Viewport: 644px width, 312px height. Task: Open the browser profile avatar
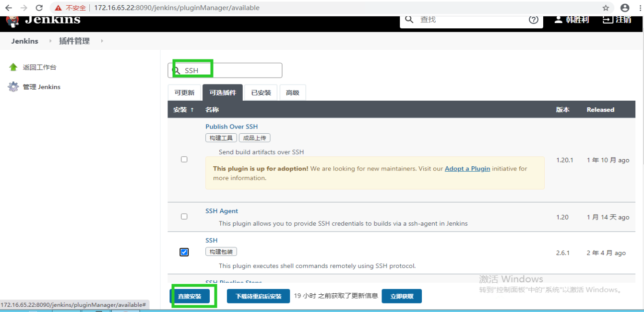[x=625, y=8]
